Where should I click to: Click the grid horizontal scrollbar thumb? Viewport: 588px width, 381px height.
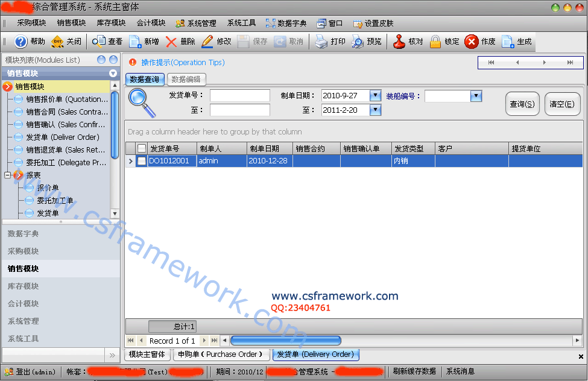click(x=285, y=341)
